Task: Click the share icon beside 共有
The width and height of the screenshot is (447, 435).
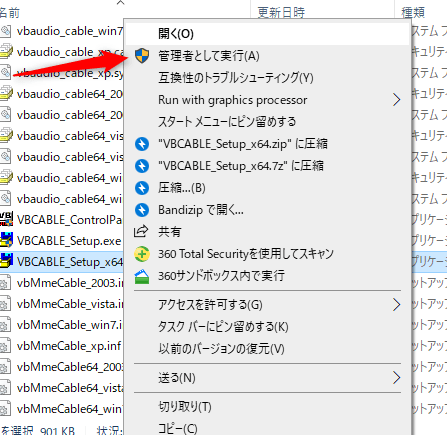Action: tap(141, 231)
